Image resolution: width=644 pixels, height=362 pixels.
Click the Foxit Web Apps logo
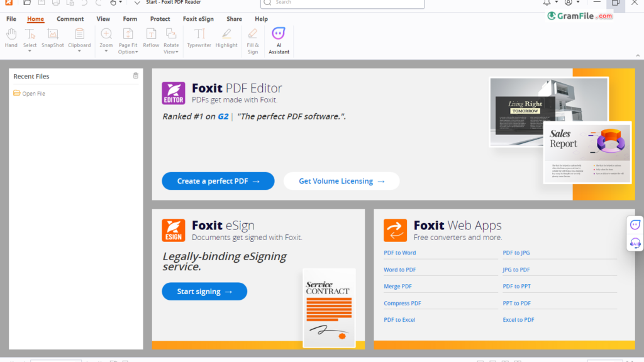(395, 230)
